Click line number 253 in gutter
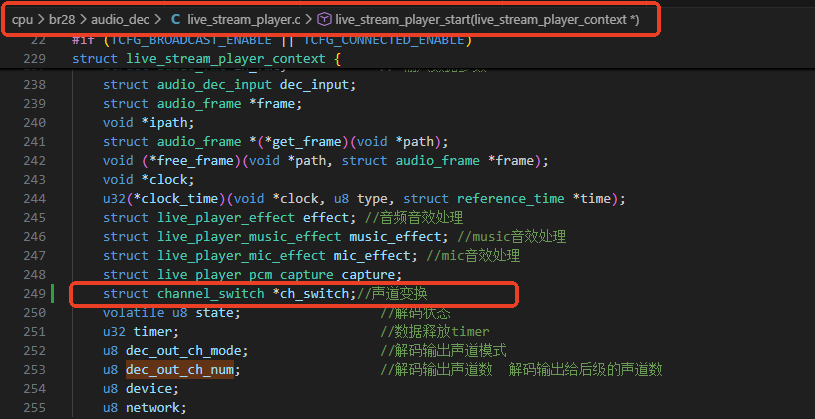815x419 pixels. (34, 370)
